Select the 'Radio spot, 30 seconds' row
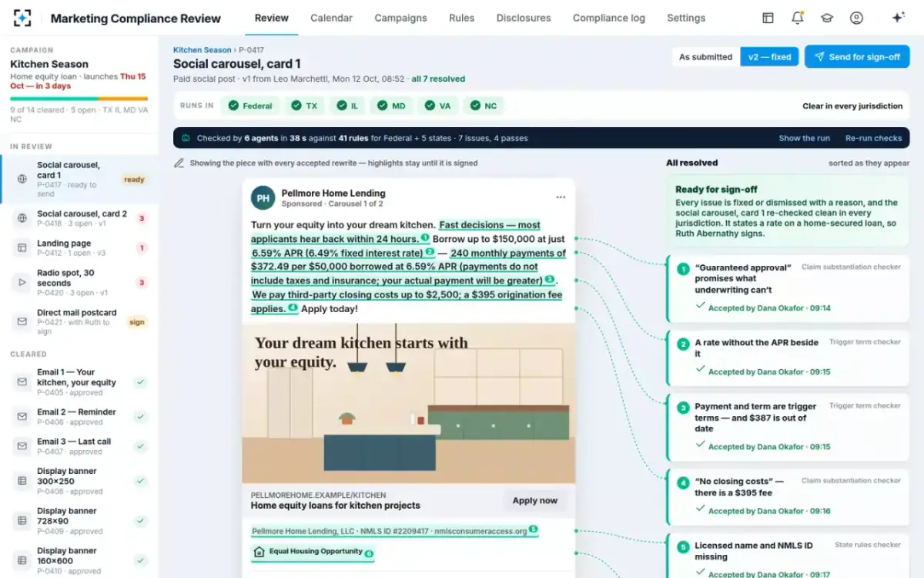Image resolution: width=924 pixels, height=578 pixels. click(x=79, y=283)
